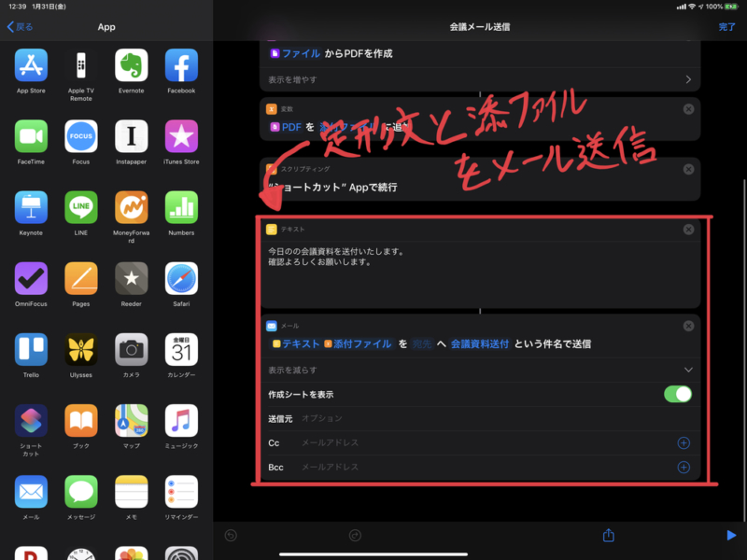Edit the 会議資料送付 subject token
The height and width of the screenshot is (560, 747).
[x=480, y=343]
